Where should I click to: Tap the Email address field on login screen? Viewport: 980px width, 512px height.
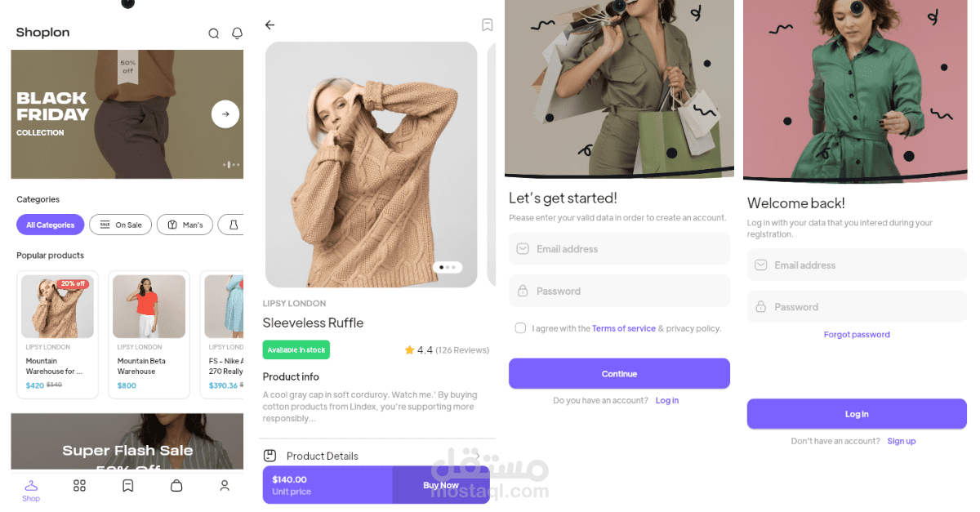pyautogui.click(x=857, y=265)
